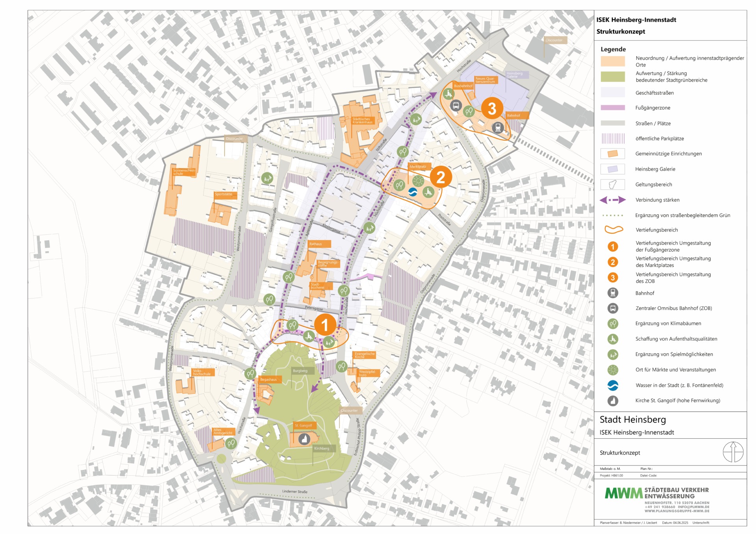Click the sun event icon in legend

(x=613, y=370)
